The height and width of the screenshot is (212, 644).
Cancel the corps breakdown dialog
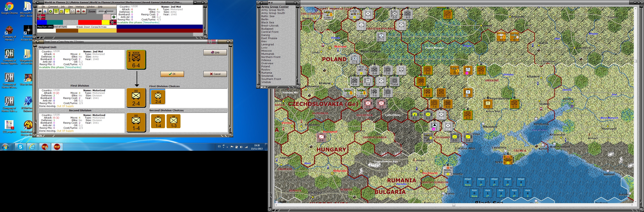coord(215,74)
